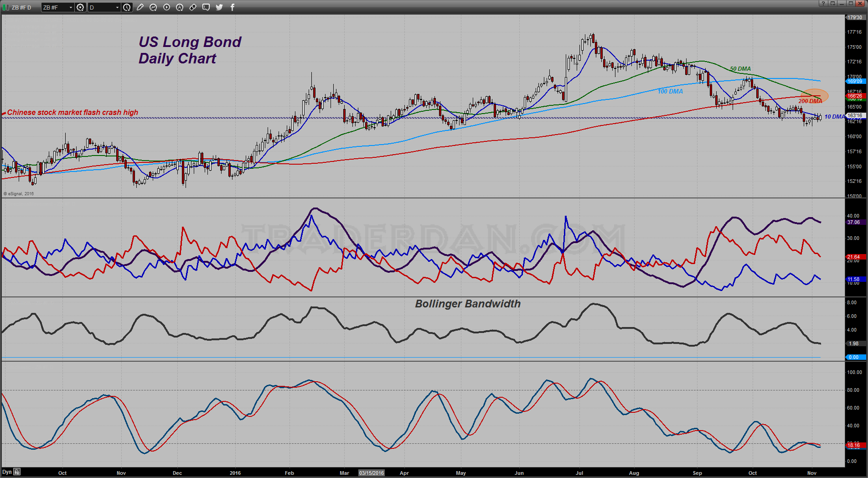Toggle the Dyn time scale lock

17,472
